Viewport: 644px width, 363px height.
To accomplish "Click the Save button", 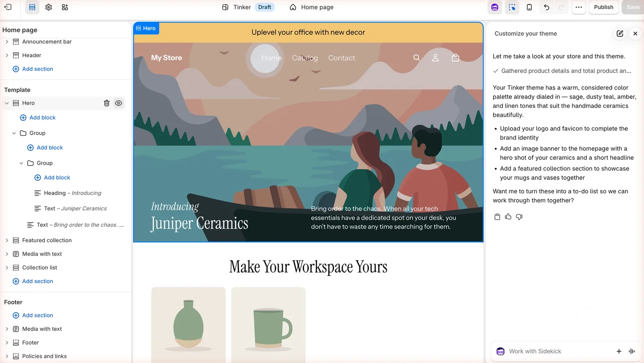I will coord(633,7).
